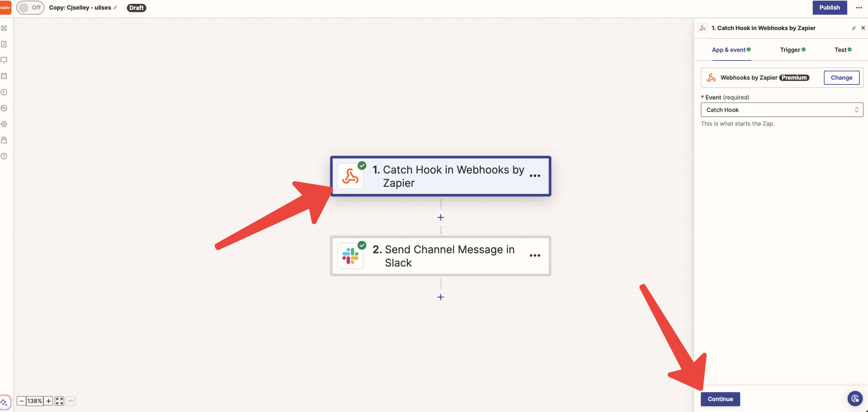Viewport: 868px width, 412px height.
Task: Open the Event Catch Hook dropdown
Action: click(x=782, y=110)
